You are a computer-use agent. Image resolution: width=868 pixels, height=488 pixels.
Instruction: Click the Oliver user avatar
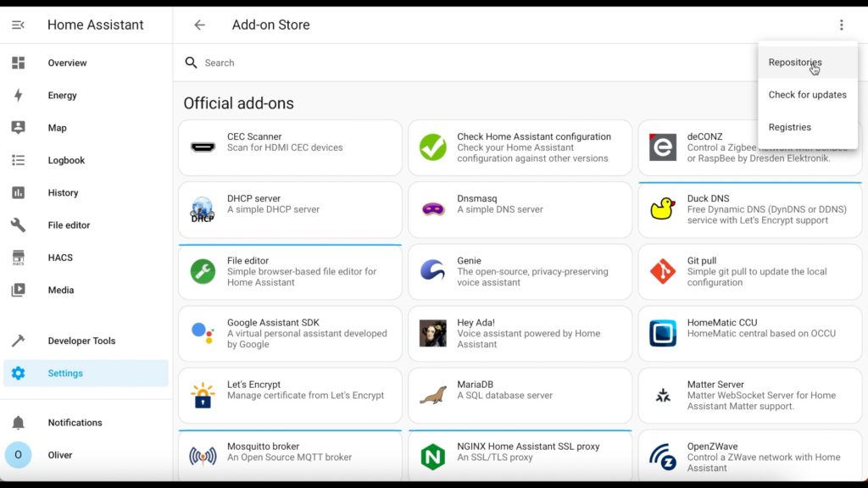pyautogui.click(x=19, y=455)
